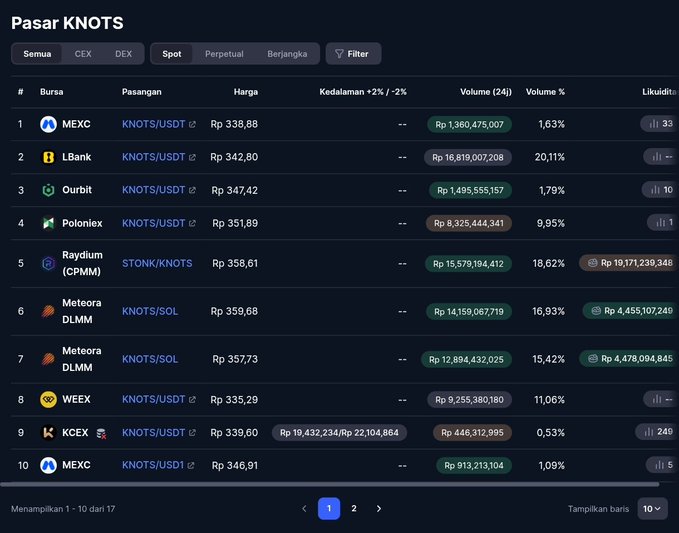The image size is (679, 533).
Task: Click liquidity pool icon in Meteora row 6
Action: pos(596,311)
